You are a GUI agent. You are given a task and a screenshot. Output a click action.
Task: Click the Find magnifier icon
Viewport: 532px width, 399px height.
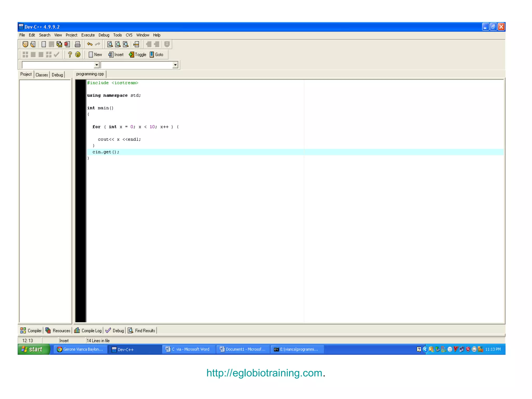pyautogui.click(x=110, y=44)
